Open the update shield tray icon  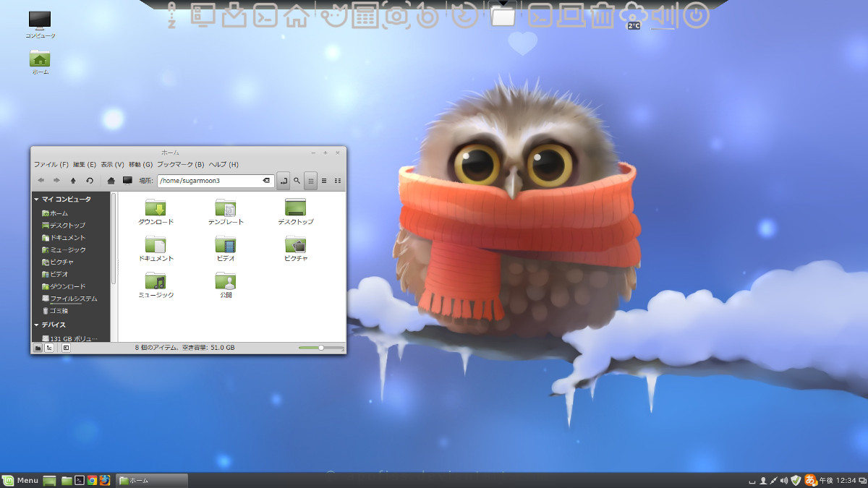(796, 481)
